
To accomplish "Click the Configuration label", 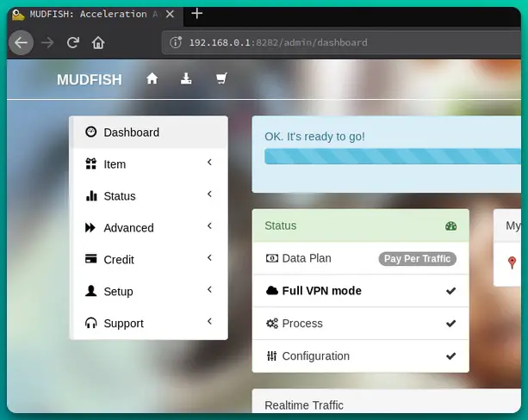I will click(x=315, y=356).
